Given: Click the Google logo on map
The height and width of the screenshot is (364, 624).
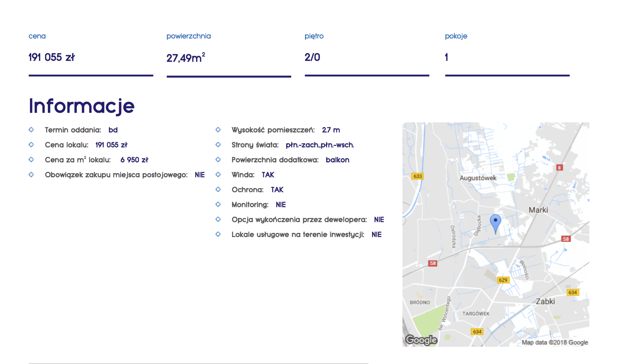Looking at the screenshot, I should coord(421,340).
